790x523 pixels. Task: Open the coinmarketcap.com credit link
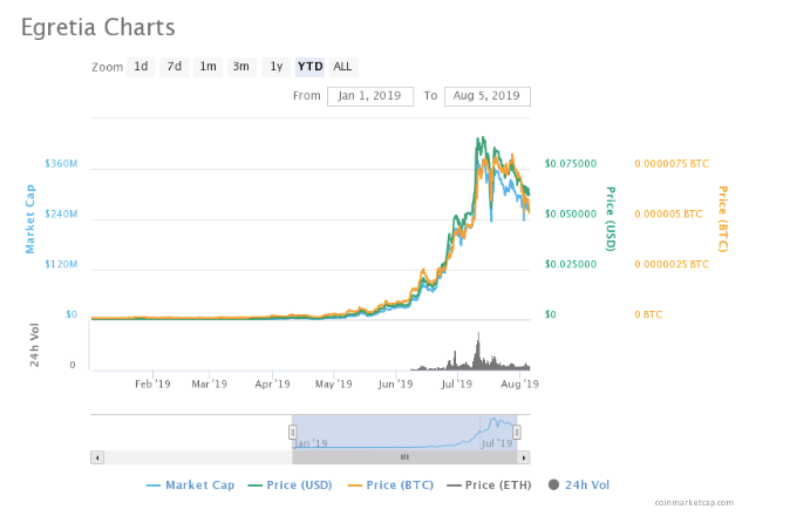pos(694,503)
